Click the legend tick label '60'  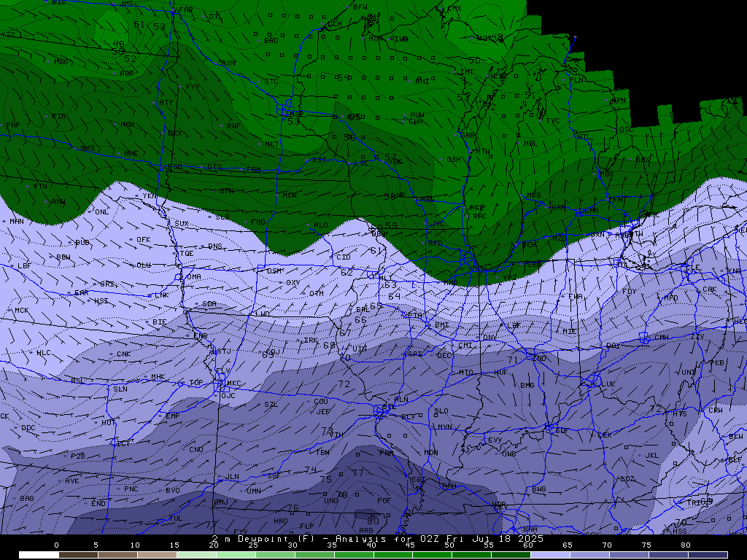point(528,545)
